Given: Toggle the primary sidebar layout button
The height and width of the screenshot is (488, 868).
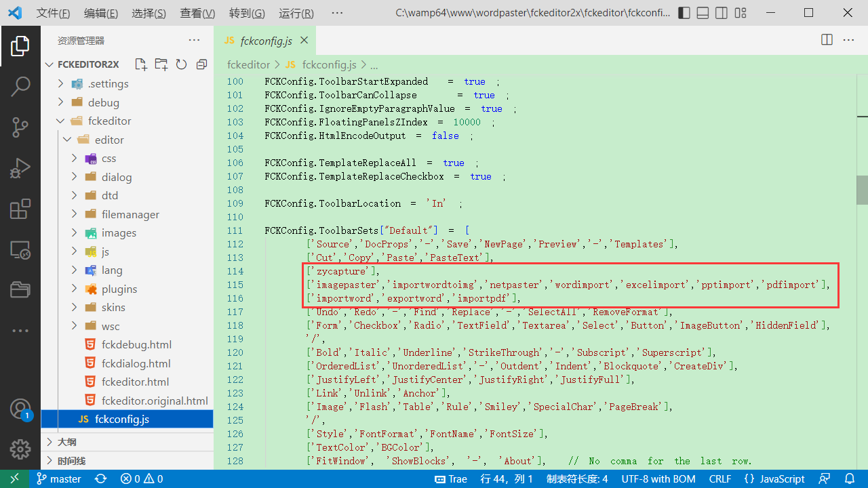Looking at the screenshot, I should click(x=684, y=13).
